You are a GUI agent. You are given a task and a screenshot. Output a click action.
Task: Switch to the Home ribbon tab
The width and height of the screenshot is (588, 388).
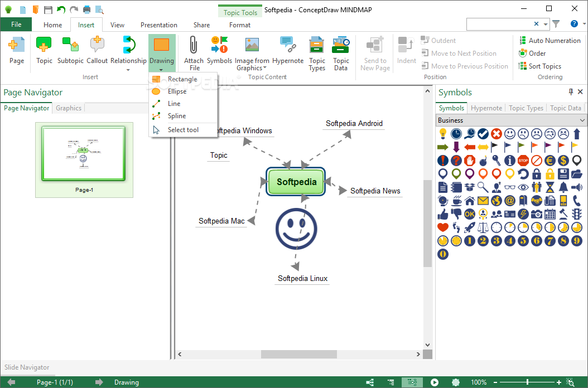[x=53, y=25]
